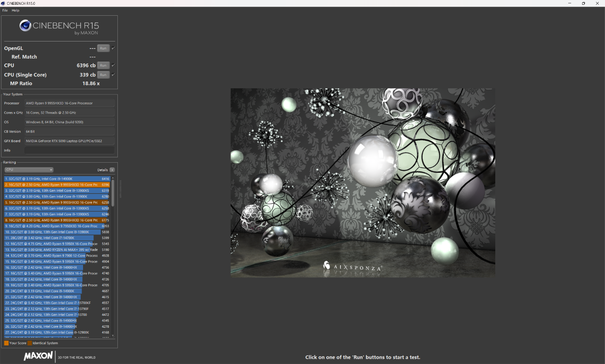
Task: Select rank 2 Ryzen 9 9955HX3D score 6396
Action: coord(57,185)
